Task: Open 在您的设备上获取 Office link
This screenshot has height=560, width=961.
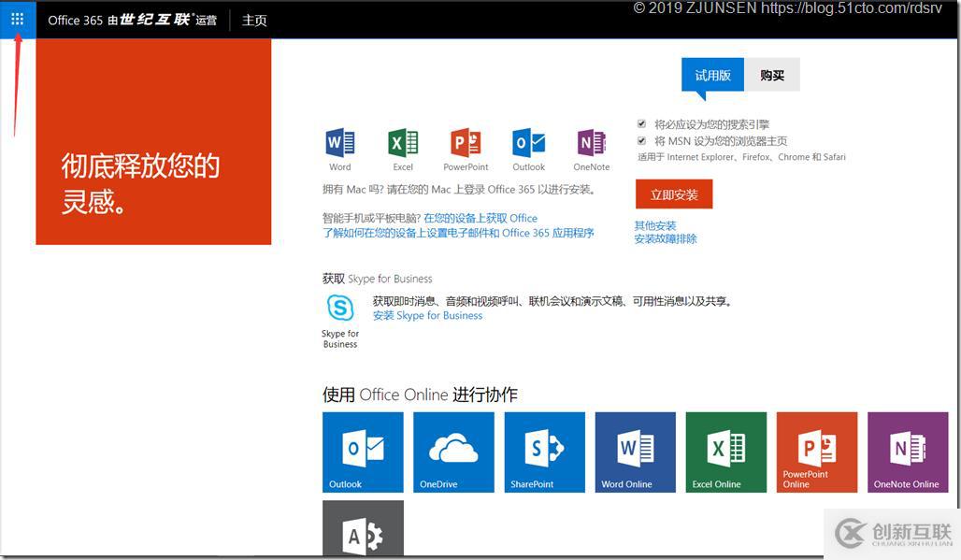Action: click(x=480, y=218)
